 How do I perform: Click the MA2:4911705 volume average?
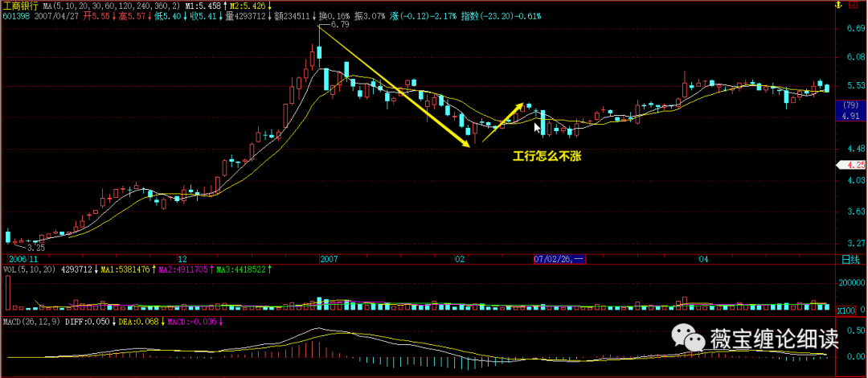(x=183, y=270)
